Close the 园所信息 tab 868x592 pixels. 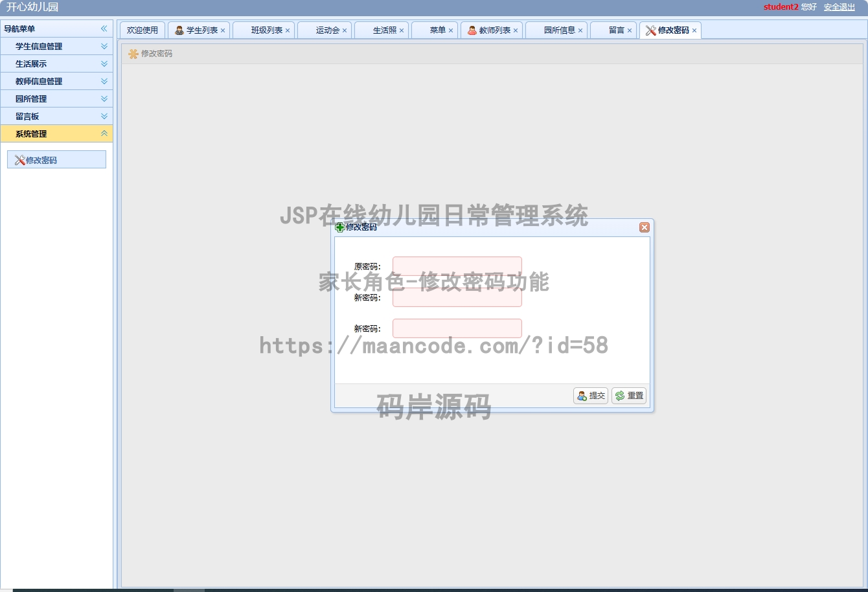click(580, 30)
